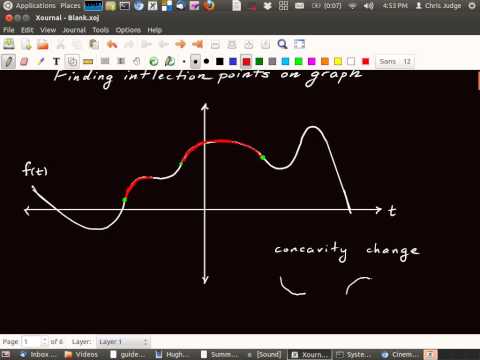Open the Options menu
The width and height of the screenshot is (480, 360).
128,30
